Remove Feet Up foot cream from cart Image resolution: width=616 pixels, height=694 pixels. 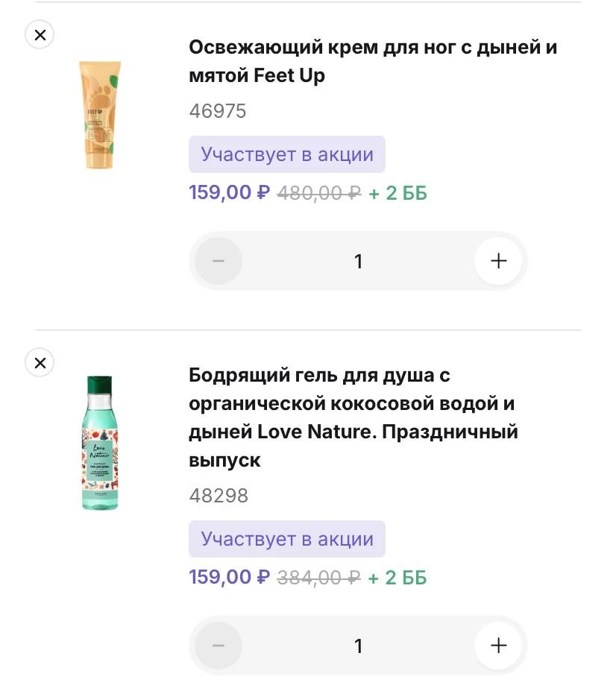tap(40, 34)
